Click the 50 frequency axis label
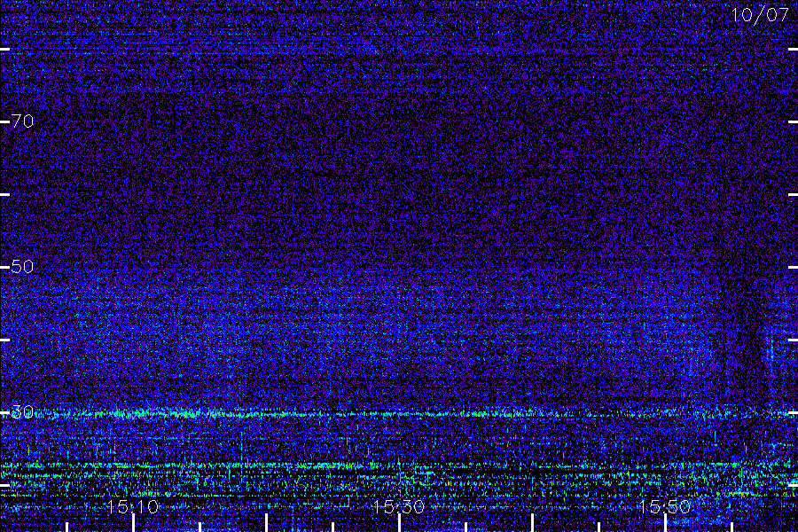The width and height of the screenshot is (798, 532). [22, 266]
